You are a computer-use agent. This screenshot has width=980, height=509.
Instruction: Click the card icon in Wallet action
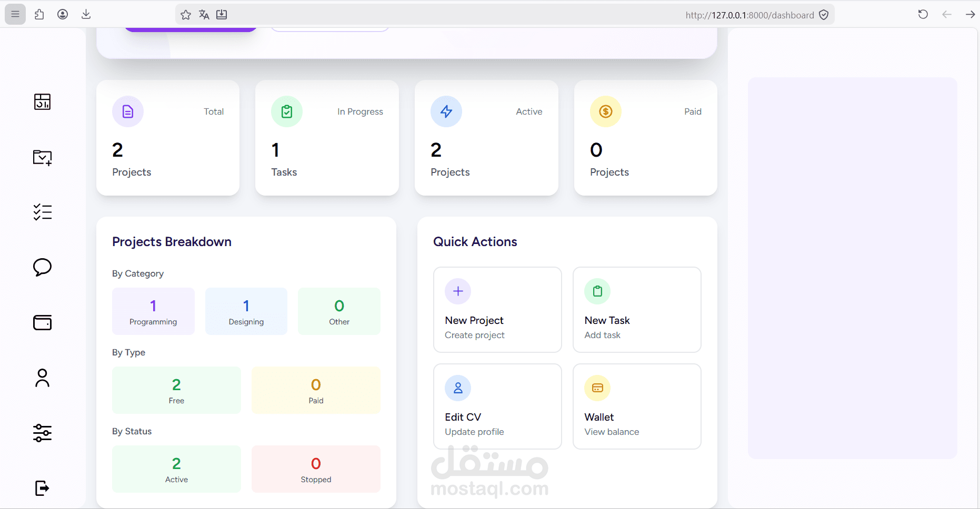point(597,388)
